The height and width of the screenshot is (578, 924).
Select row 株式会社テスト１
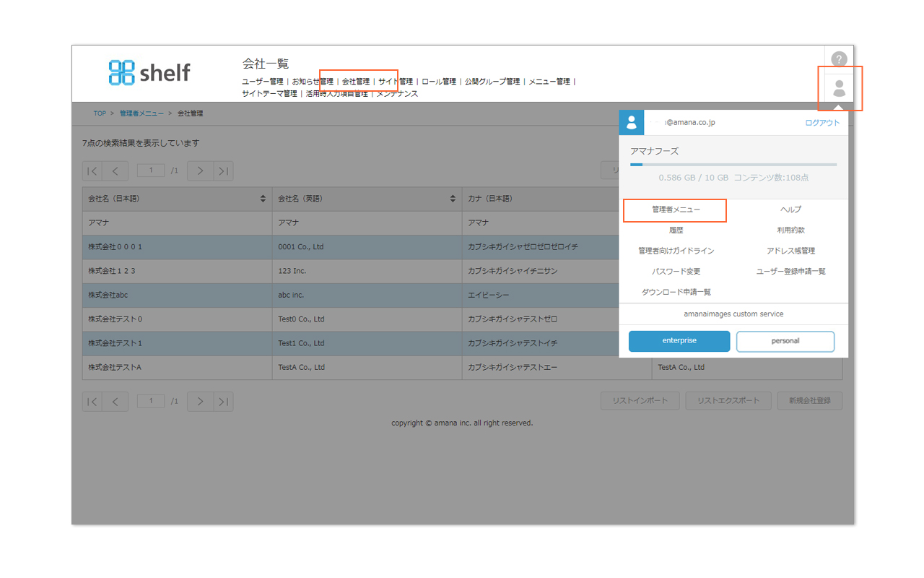[x=462, y=343]
